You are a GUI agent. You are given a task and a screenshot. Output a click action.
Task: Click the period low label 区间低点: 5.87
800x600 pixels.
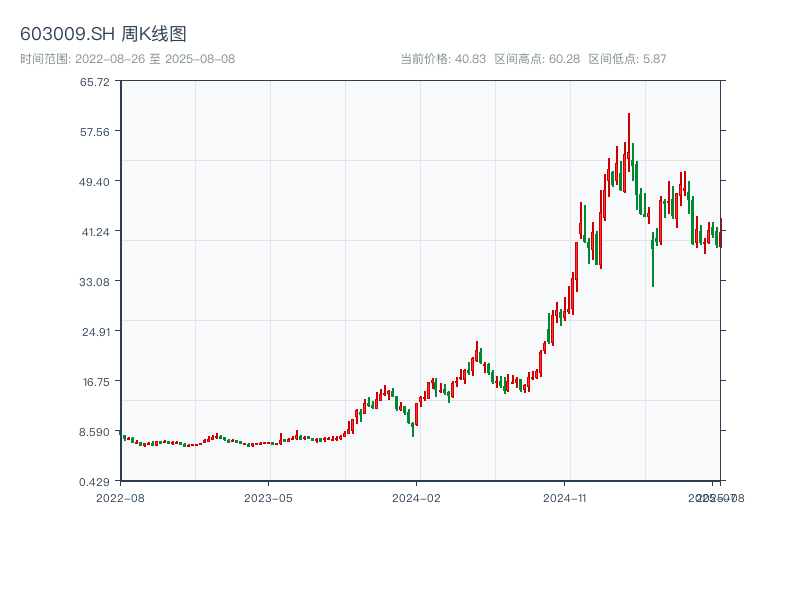pyautogui.click(x=628, y=59)
